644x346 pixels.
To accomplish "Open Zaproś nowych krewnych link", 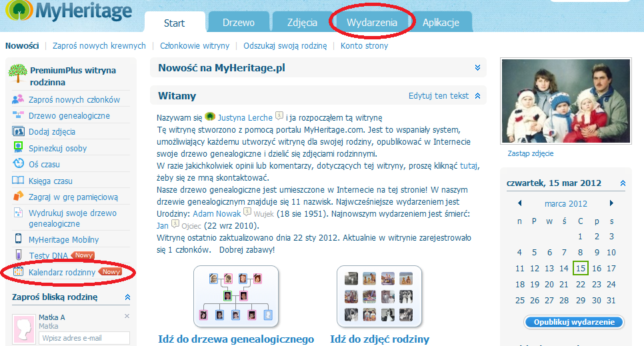I will point(99,45).
